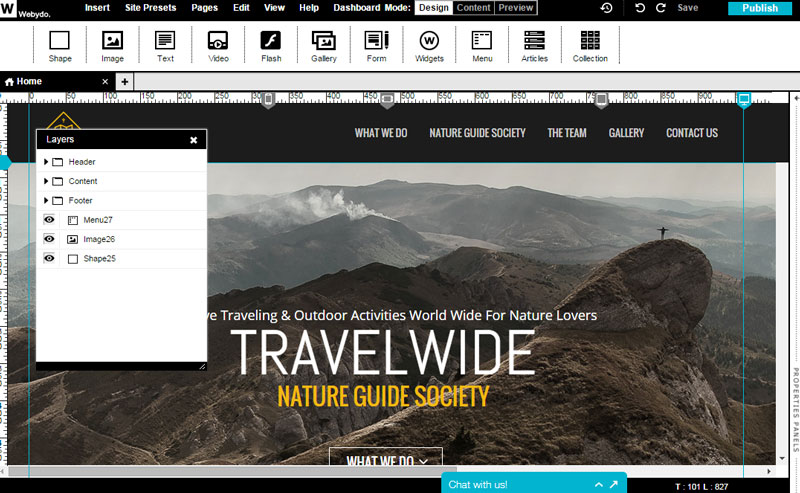800x493 pixels.
Task: Open the Pages menu
Action: tap(205, 8)
